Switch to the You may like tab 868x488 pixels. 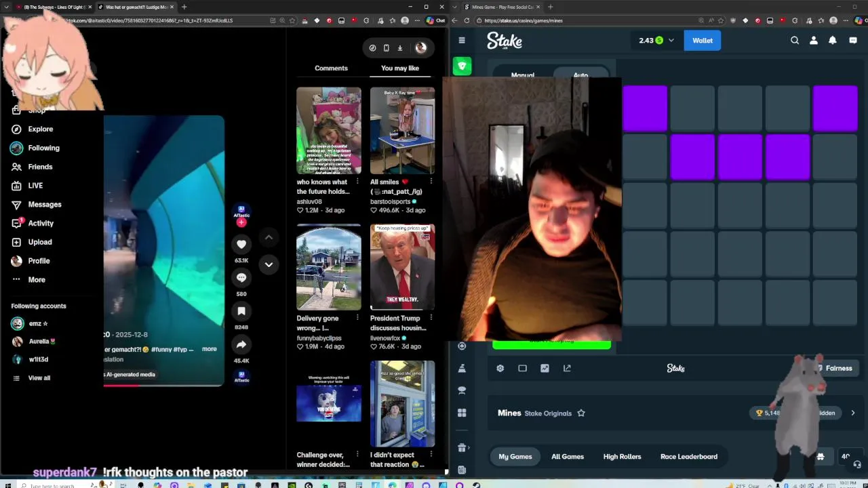click(400, 68)
